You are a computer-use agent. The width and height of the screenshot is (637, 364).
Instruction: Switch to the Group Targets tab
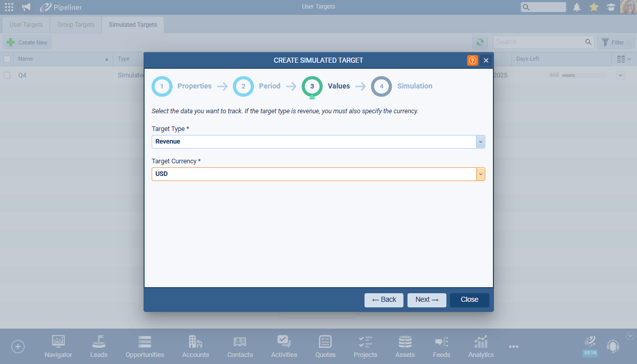(76, 25)
